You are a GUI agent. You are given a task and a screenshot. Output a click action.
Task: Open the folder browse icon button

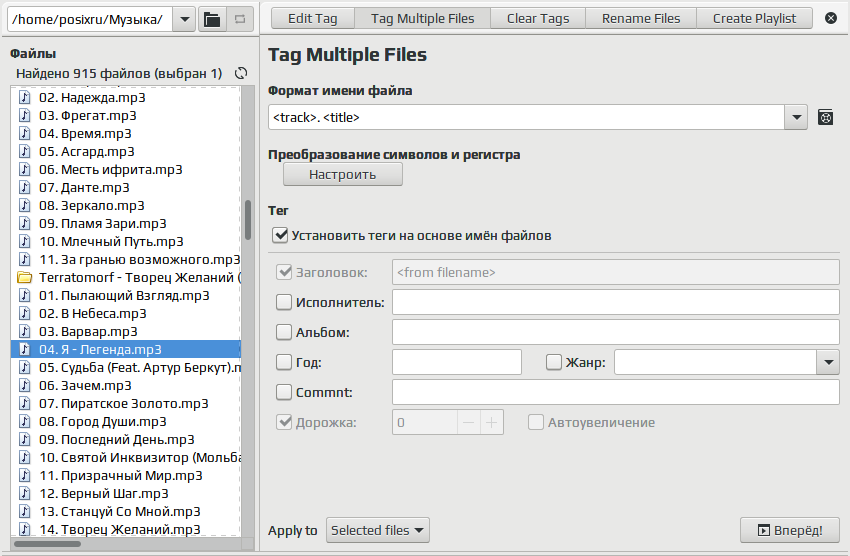pos(212,20)
